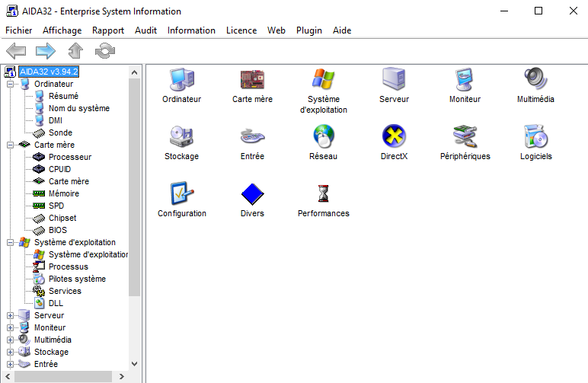Click the tree scrollbar up arrow
The width and height of the screenshot is (588, 383).
tap(134, 72)
